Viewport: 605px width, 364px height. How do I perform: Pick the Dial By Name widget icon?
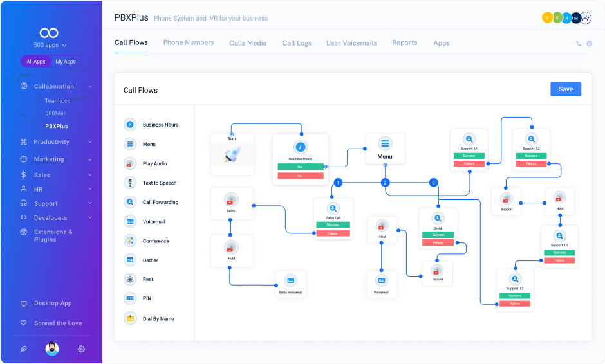(130, 318)
